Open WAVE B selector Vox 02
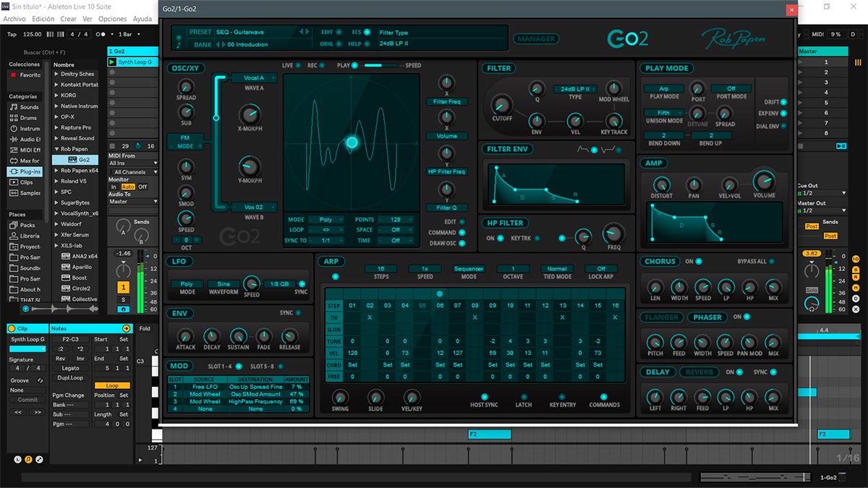This screenshot has height=488, width=868. pos(254,207)
